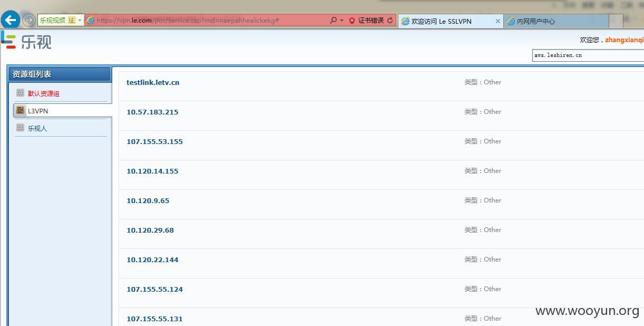Image resolution: width=644 pixels, height=326 pixels.
Task: Click the 乐视视频 site identity label
Action: pos(52,21)
